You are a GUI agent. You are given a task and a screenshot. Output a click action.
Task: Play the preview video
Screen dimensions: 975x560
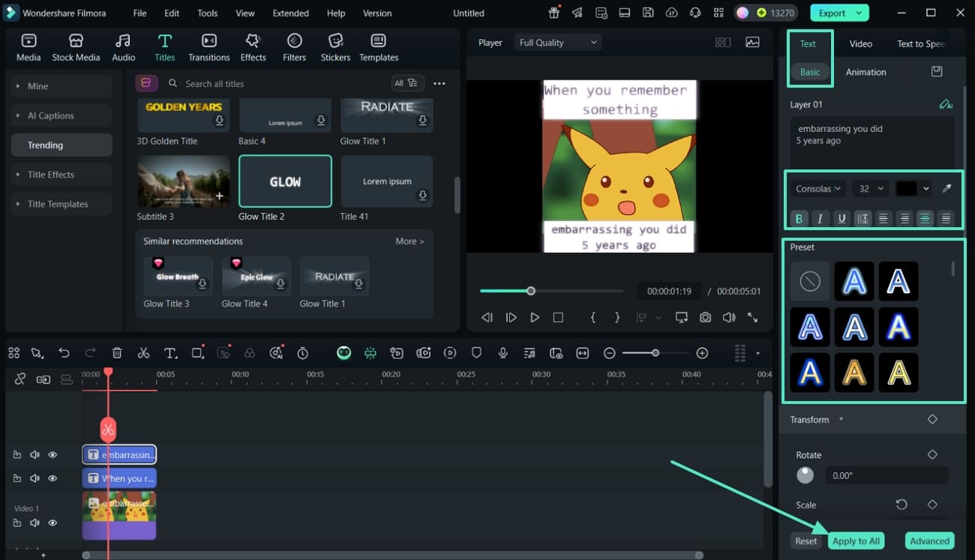535,318
